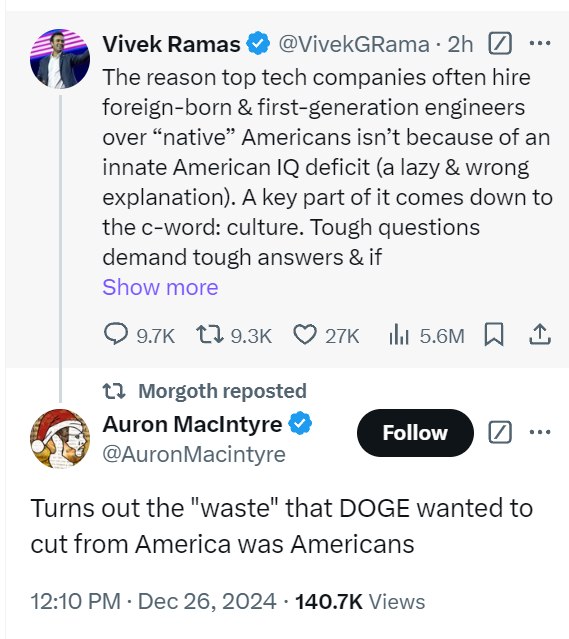The height and width of the screenshot is (639, 569).
Task: Click the @AuronMacintyre handle
Action: [x=194, y=454]
